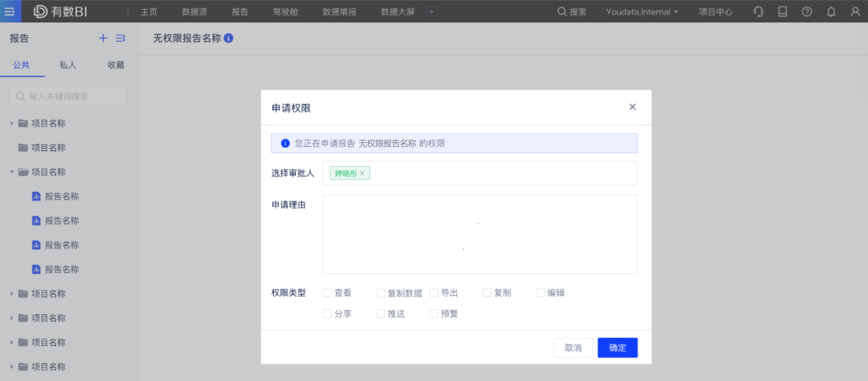
Task: Check the 导出 permission checkbox
Action: pos(434,293)
